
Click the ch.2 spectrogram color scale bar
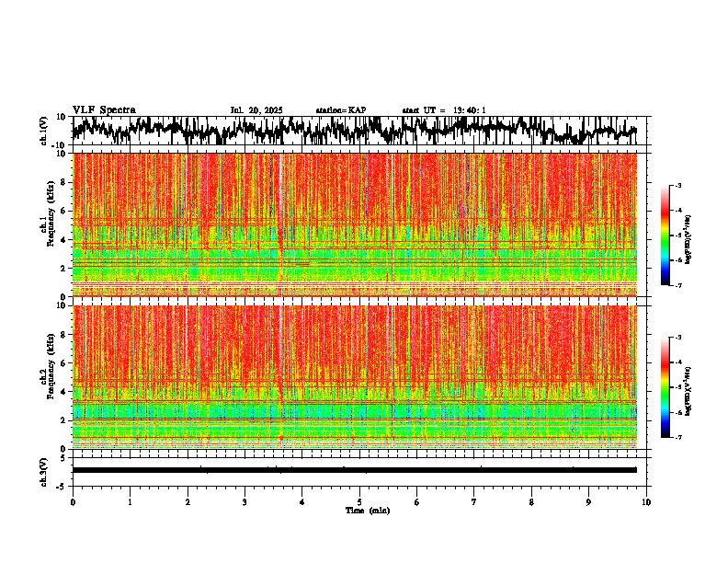pyautogui.click(x=665, y=387)
